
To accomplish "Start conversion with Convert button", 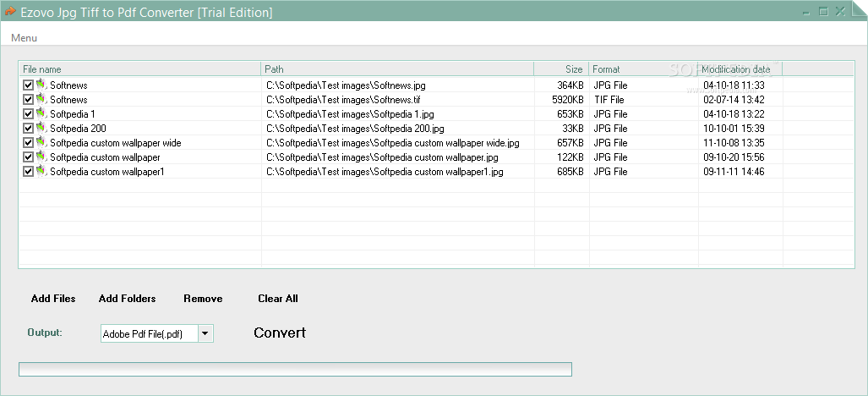I will (x=280, y=333).
